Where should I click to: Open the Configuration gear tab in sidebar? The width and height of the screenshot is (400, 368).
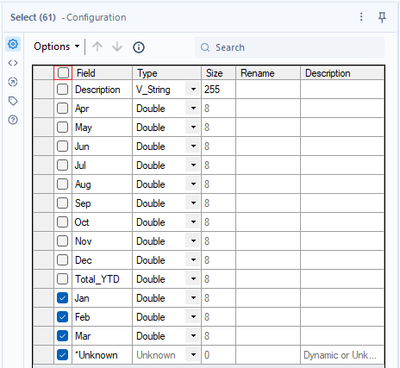click(x=13, y=44)
